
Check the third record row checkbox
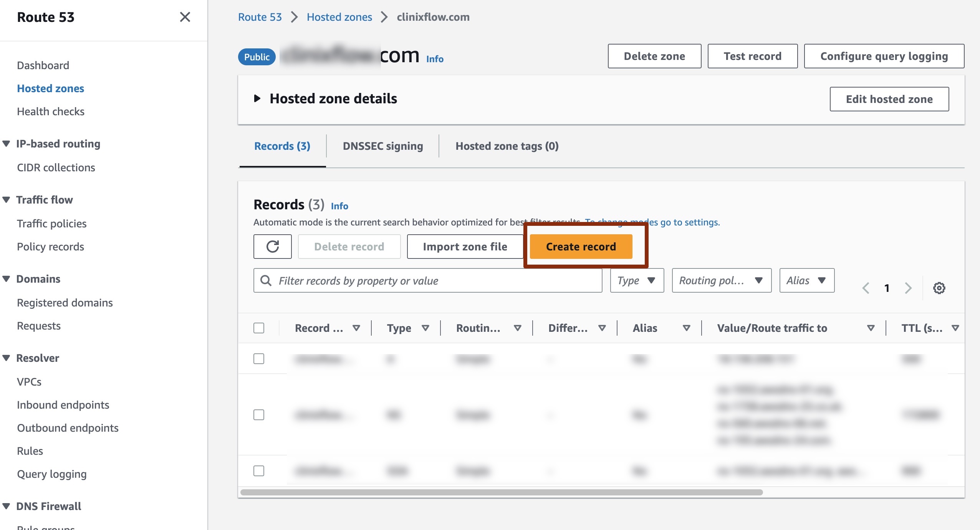[x=259, y=471]
